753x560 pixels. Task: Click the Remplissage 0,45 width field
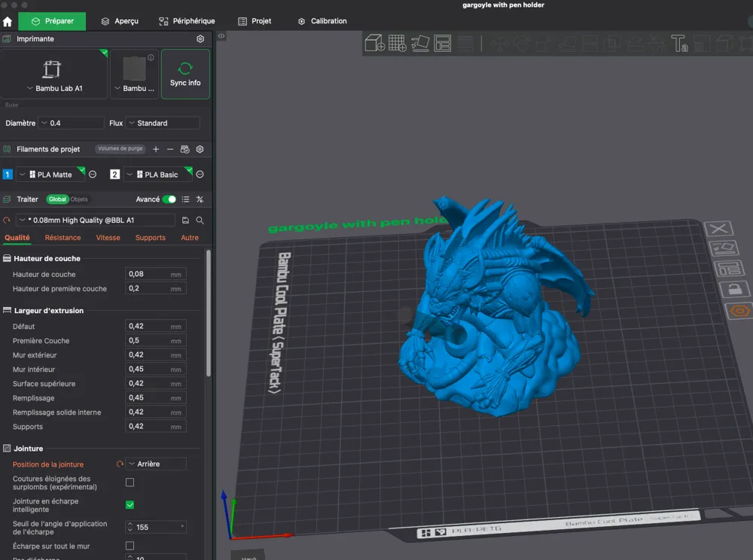pos(156,398)
